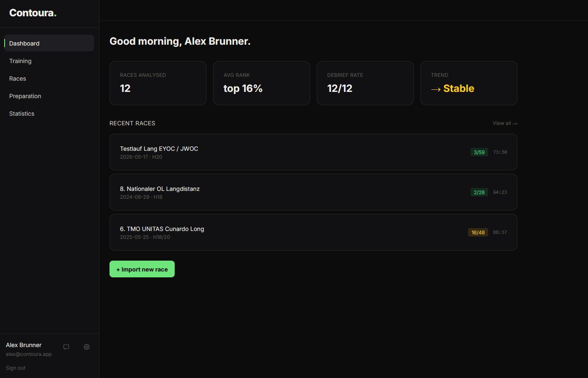Click the 2024-09-29 · H18 date line
Image resolution: width=588 pixels, height=378 pixels.
[141, 197]
